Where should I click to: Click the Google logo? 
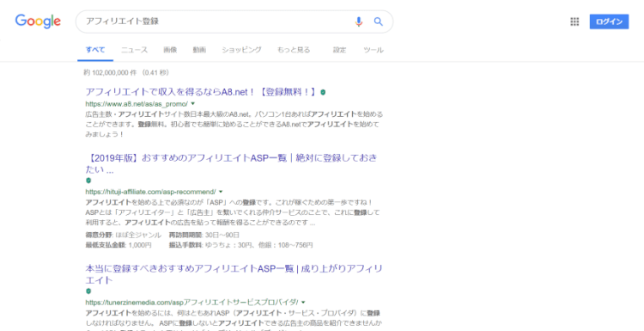point(38,21)
